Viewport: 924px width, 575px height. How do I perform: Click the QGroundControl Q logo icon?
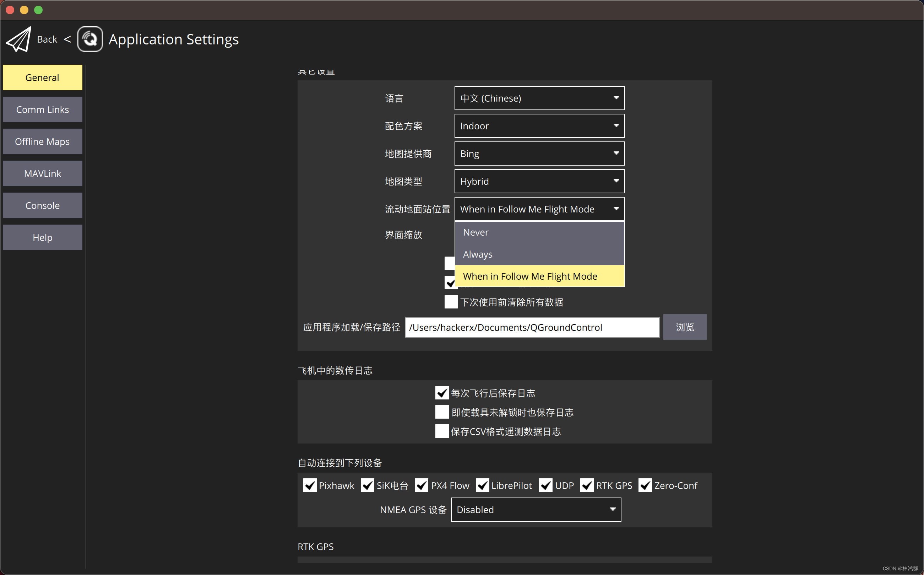[90, 39]
